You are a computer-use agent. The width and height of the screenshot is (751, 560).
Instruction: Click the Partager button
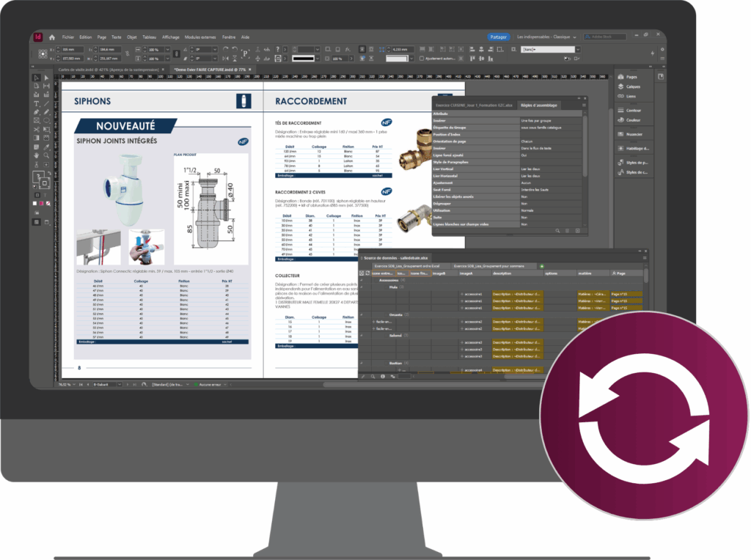coord(499,37)
